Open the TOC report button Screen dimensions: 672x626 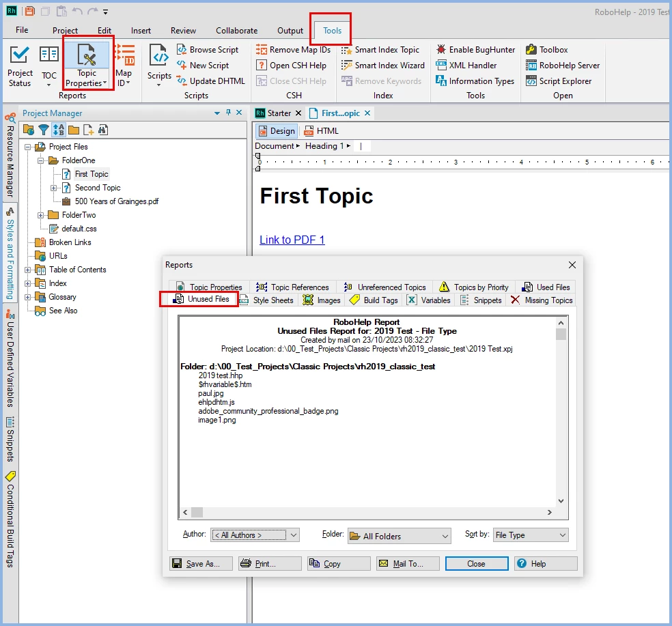coord(49,66)
